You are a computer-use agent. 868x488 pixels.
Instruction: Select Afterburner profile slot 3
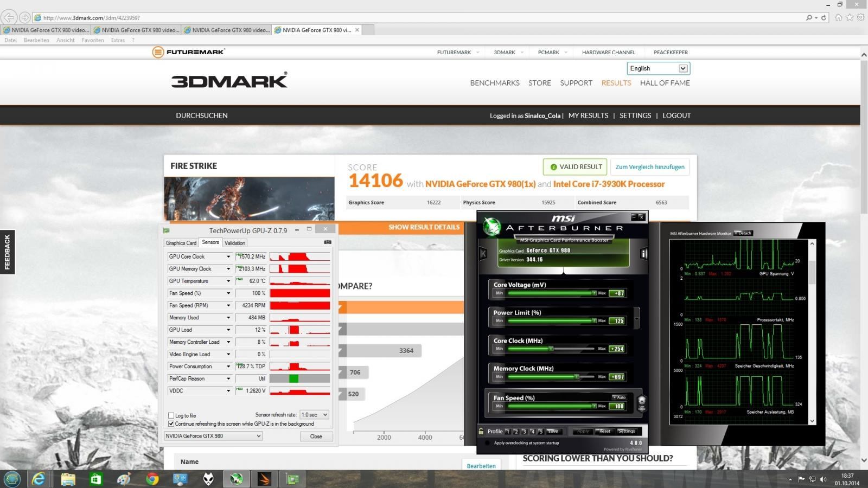click(524, 432)
